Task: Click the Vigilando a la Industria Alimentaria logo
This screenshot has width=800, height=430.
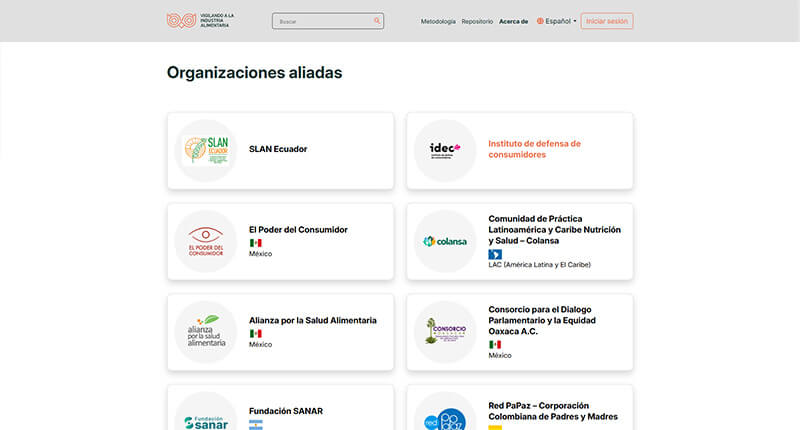Action: pyautogui.click(x=199, y=20)
